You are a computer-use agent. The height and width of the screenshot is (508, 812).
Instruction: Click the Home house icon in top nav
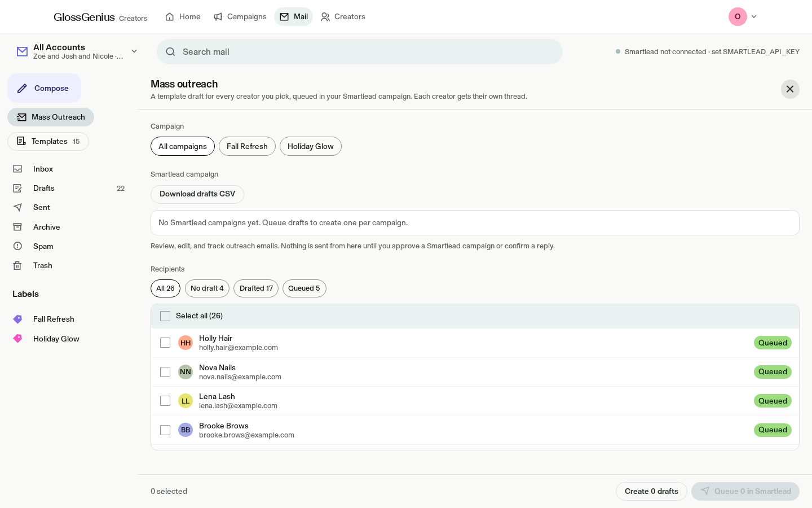pos(170,16)
